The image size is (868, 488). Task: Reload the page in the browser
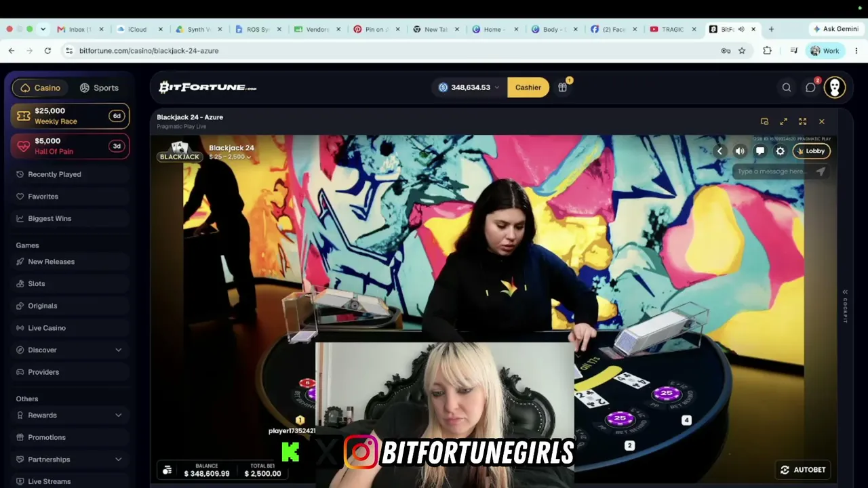[47, 51]
